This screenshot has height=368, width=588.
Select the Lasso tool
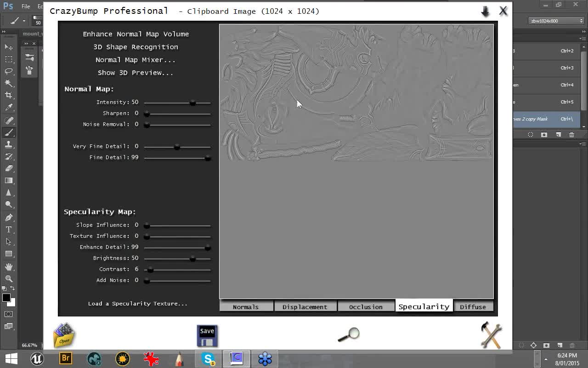[9, 71]
